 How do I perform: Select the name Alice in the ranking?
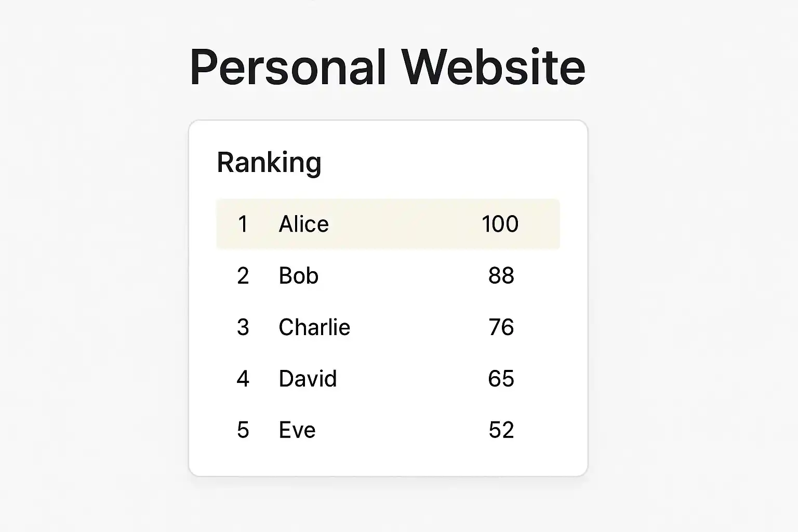303,224
